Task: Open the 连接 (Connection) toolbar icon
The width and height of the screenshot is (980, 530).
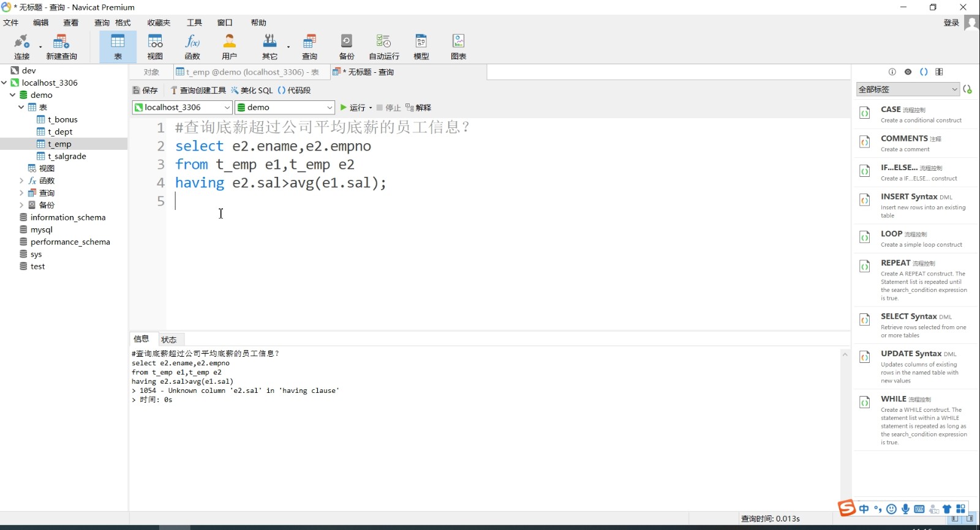Action: tap(22, 47)
